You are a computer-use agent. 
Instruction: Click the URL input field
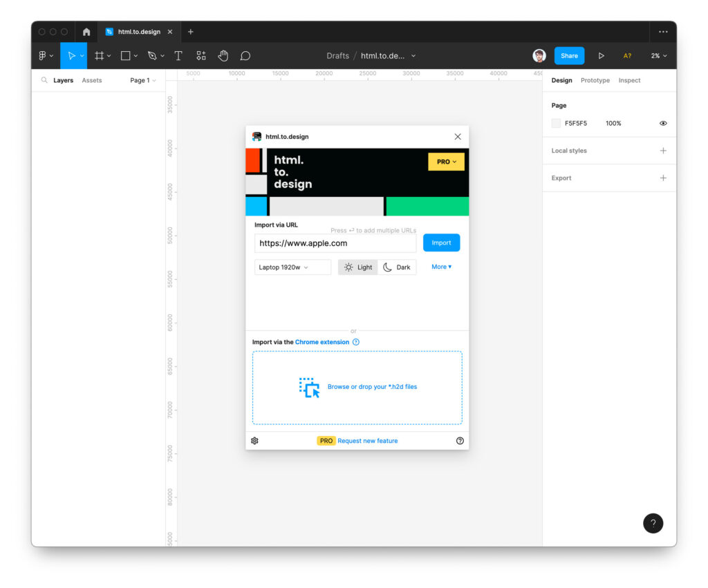pyautogui.click(x=335, y=243)
